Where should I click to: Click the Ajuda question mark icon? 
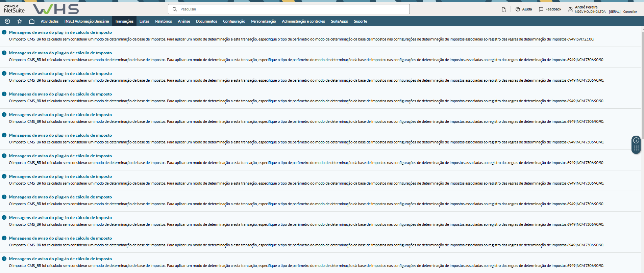coord(518,9)
